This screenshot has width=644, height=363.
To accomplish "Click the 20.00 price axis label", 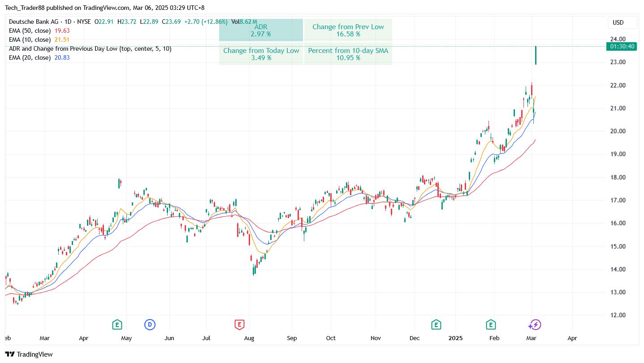I will coord(617,131).
